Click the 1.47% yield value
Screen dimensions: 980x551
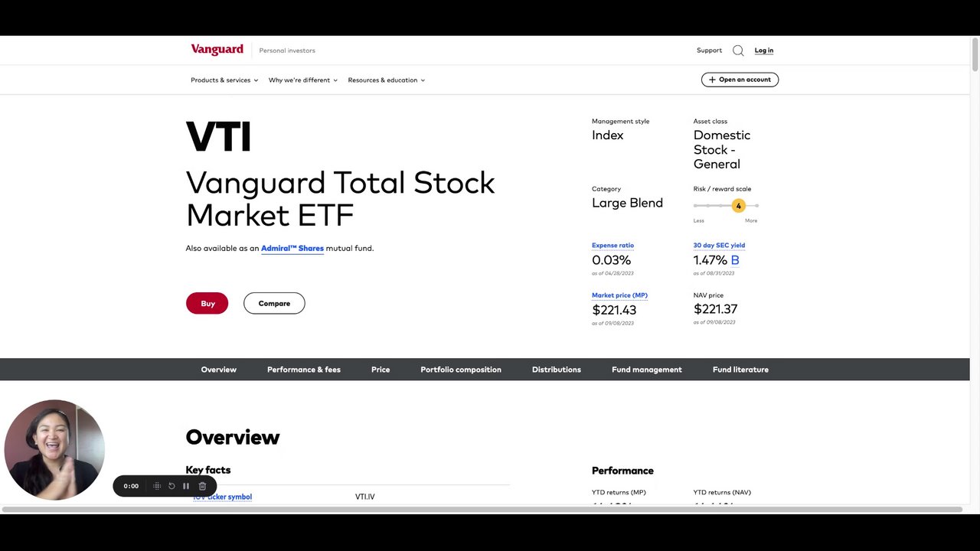710,260
